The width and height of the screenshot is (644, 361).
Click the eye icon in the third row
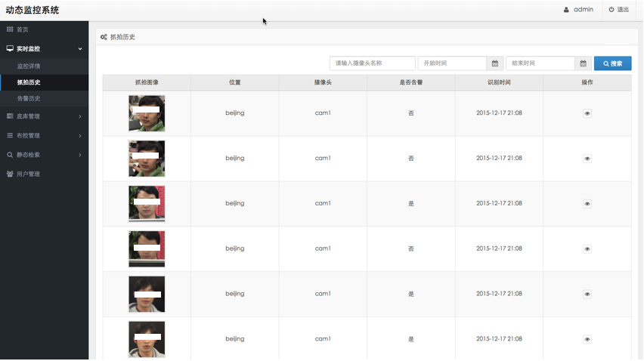click(x=587, y=204)
